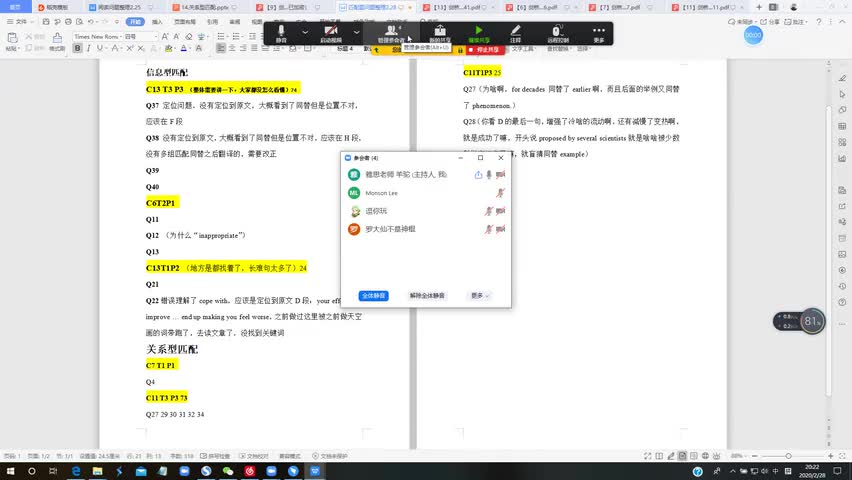Screen dimensions: 852x480
Task: Click the font color A swatch
Action: (x=184, y=48)
